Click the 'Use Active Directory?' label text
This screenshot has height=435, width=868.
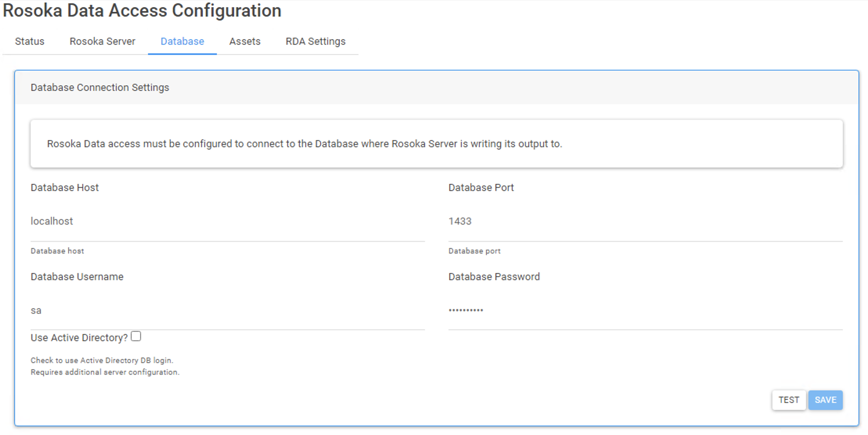pos(79,338)
